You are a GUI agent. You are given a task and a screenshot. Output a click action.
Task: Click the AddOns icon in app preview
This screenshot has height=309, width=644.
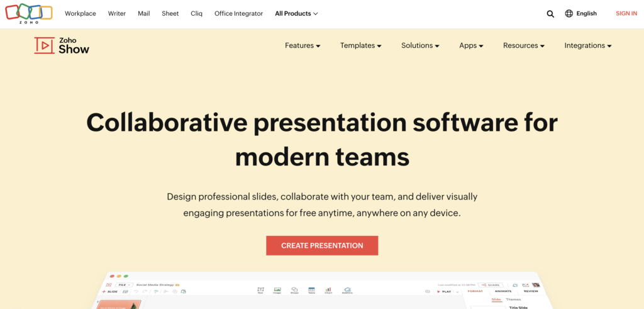point(347,291)
